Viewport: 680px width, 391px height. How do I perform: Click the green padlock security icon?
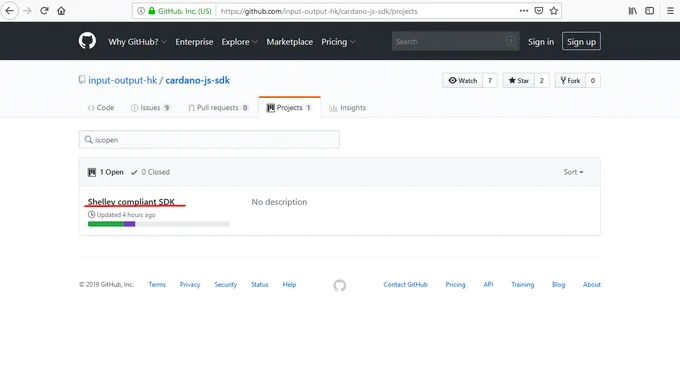pos(152,11)
